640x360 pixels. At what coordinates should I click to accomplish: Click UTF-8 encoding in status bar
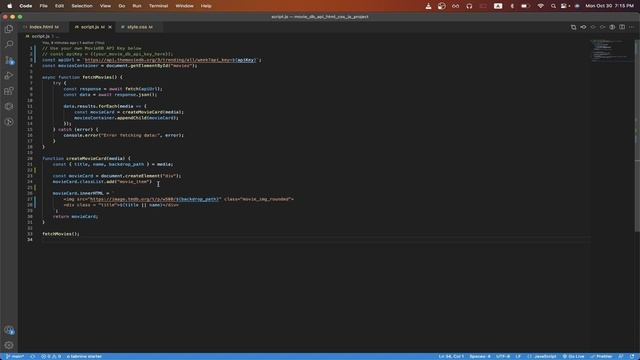[x=503, y=356]
